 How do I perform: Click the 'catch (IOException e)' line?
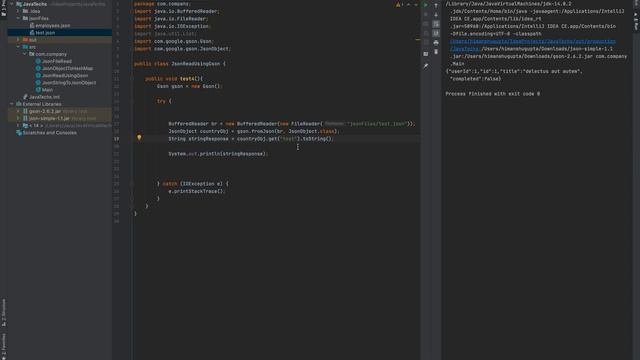[193, 184]
